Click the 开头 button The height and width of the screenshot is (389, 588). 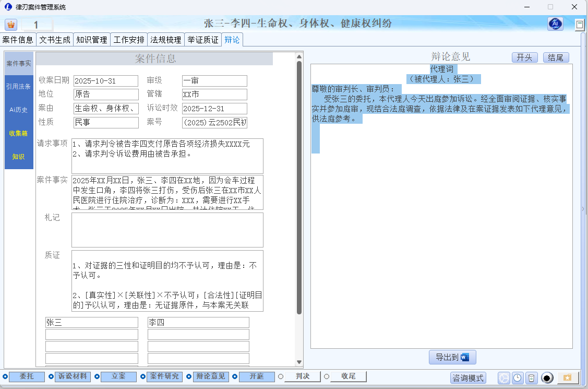pos(524,57)
